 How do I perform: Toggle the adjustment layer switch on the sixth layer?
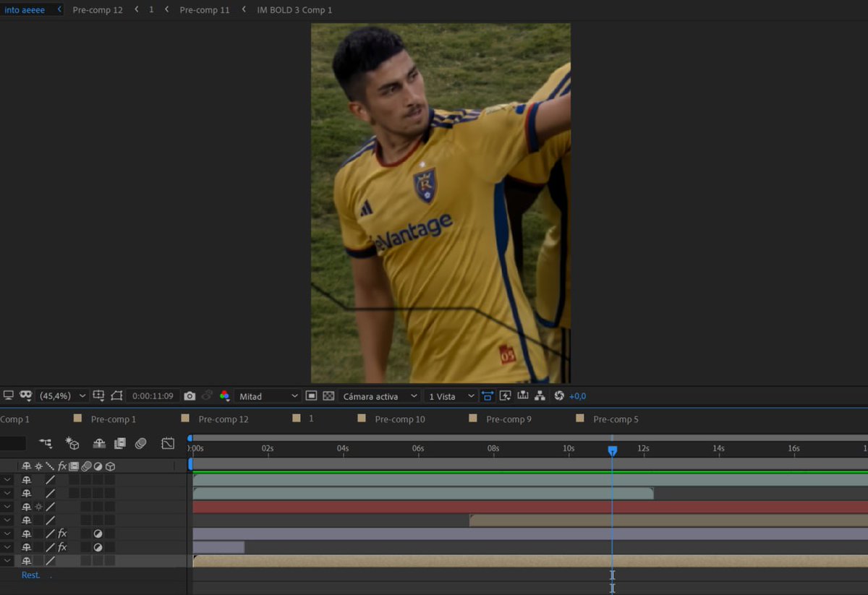(98, 547)
